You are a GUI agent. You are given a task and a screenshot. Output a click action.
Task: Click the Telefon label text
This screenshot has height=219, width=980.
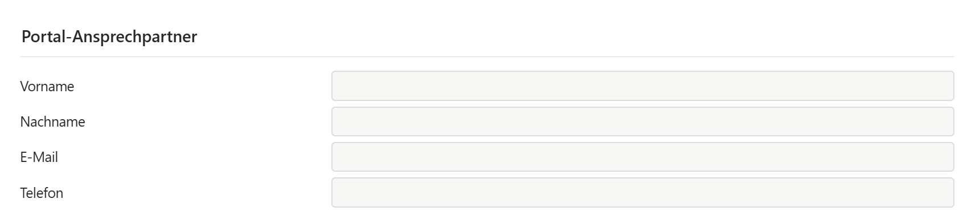[42, 193]
